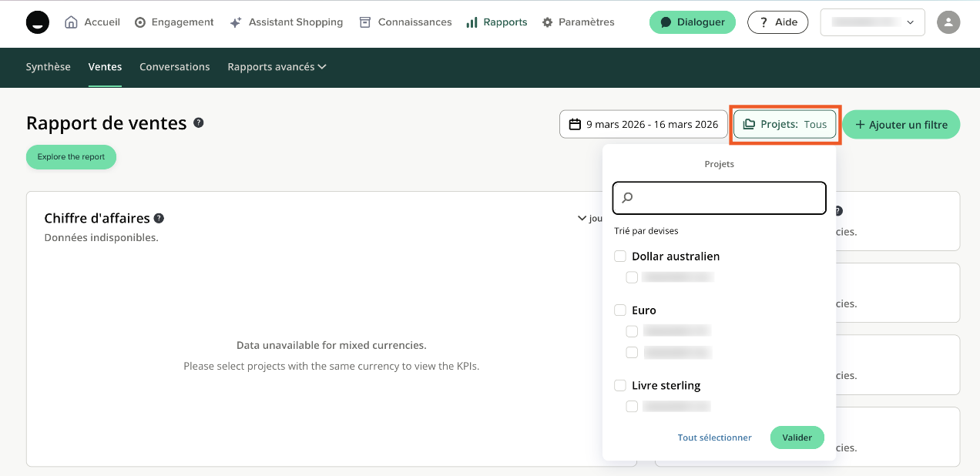Switch to the Synthèse tab
The image size is (980, 476).
coord(49,67)
